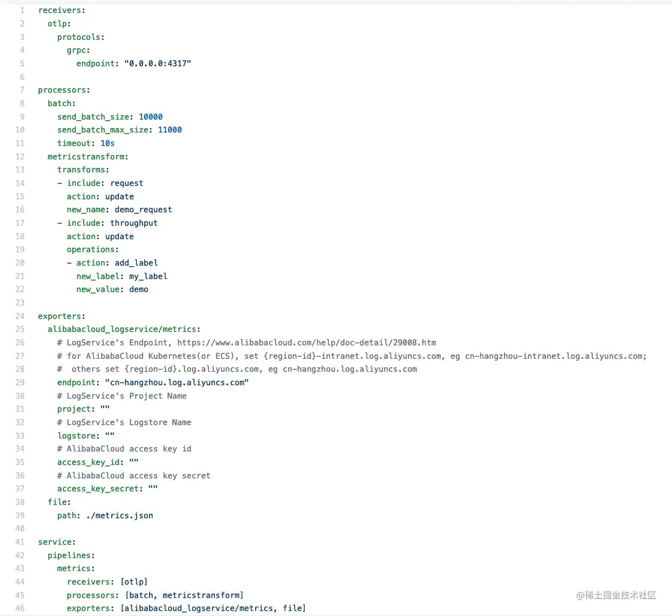Viewport: 672px width, 616px height.
Task: Select the send_batch_max_size value 11000
Action: pos(170,130)
